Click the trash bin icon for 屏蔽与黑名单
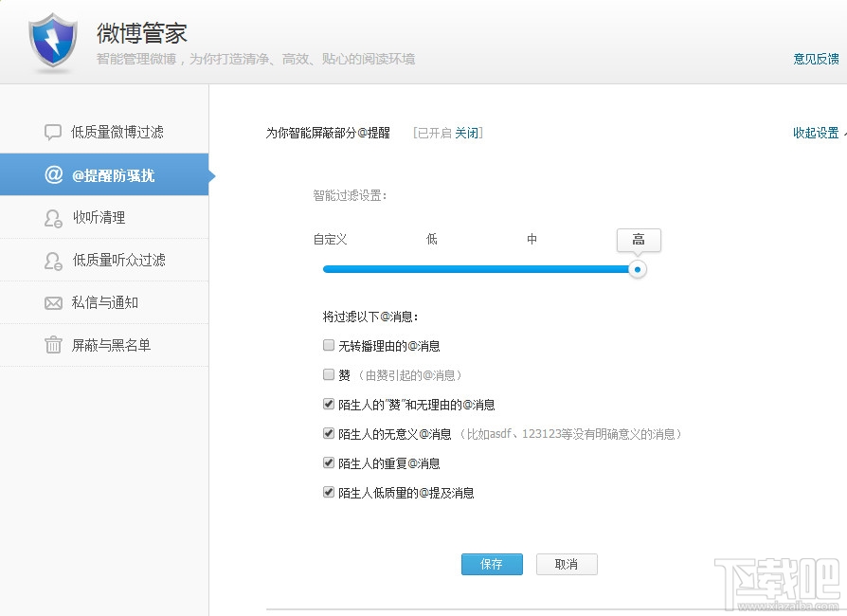 click(x=53, y=344)
